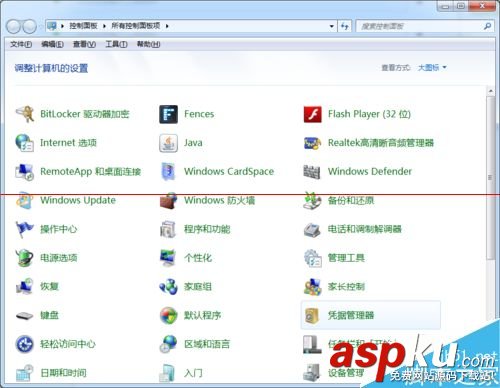Open the 帮助(H) menu
Screen dimensions: 500x388
[x=148, y=44]
